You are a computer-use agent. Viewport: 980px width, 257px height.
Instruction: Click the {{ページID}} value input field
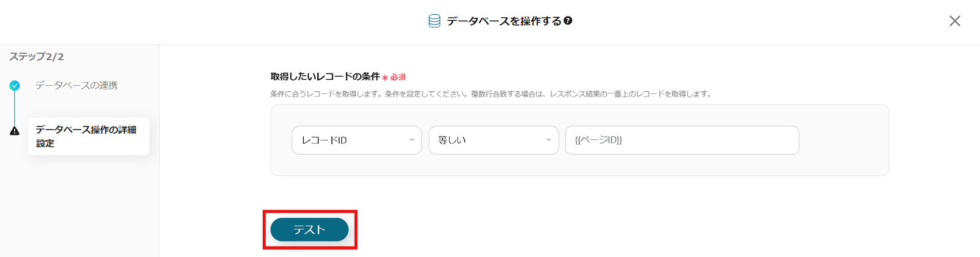682,140
